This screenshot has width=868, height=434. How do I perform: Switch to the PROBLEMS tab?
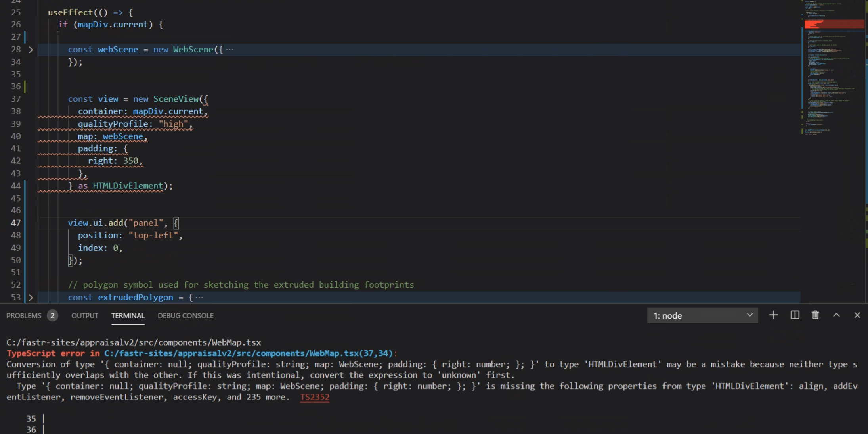coord(24,316)
